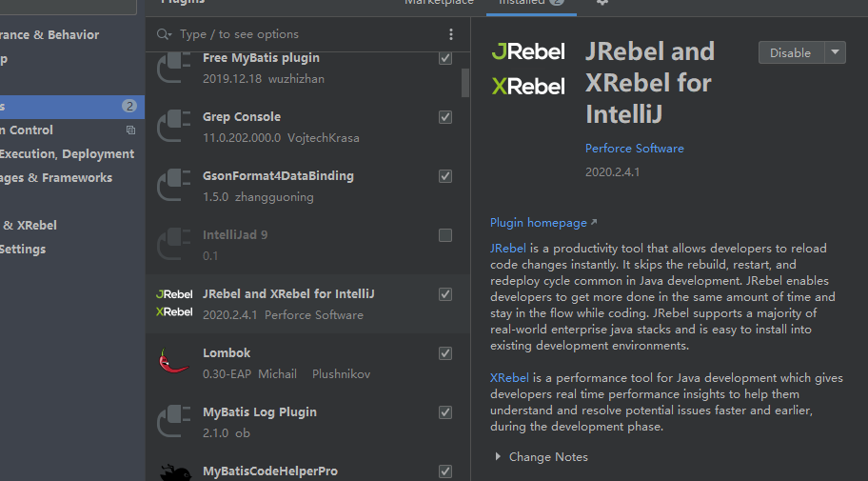The image size is (868, 481).
Task: Follow the JRebel link in description
Action: click(x=507, y=249)
